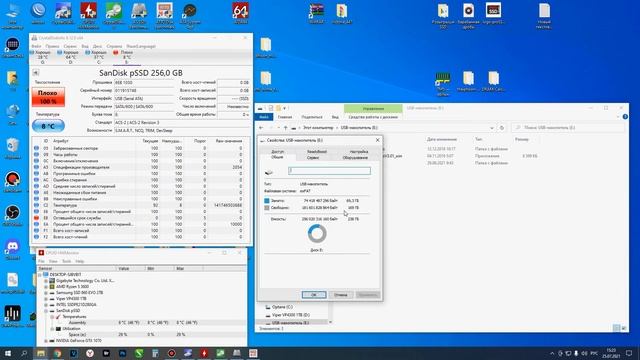Image resolution: width=640 pixels, height=360 pixels.
Task: Click the volume label input in properties dialog
Action: coord(329,171)
